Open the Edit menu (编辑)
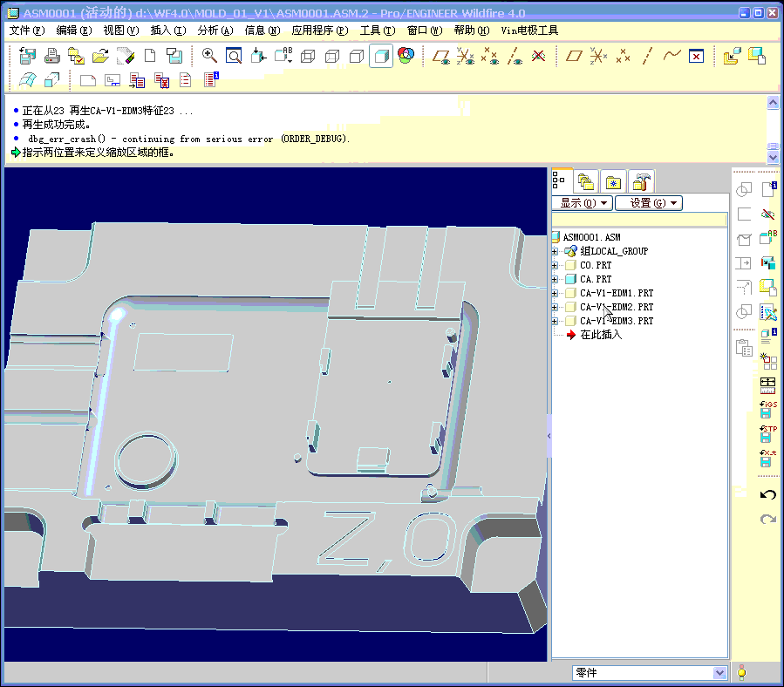Screen dimensions: 784x687 [74, 31]
